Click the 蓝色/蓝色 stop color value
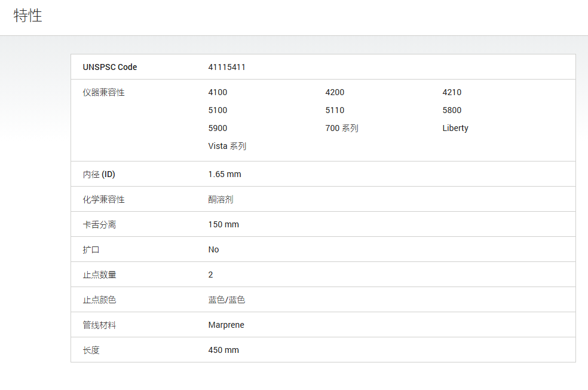The width and height of the screenshot is (588, 390). click(x=226, y=300)
